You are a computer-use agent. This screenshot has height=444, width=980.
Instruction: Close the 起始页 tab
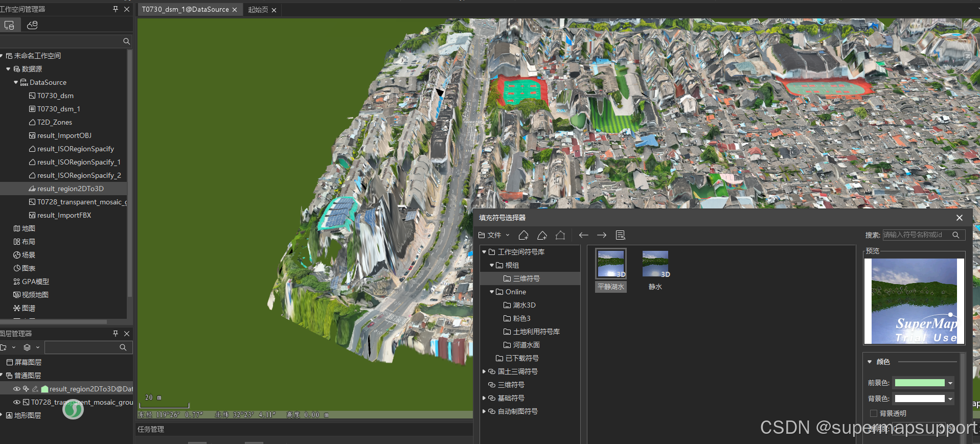click(274, 10)
